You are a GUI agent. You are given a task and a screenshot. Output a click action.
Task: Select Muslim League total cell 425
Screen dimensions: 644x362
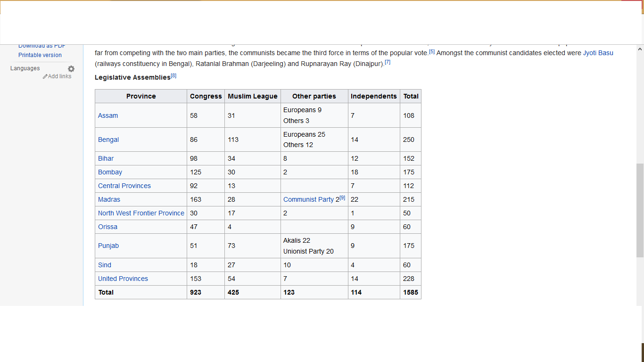point(253,292)
